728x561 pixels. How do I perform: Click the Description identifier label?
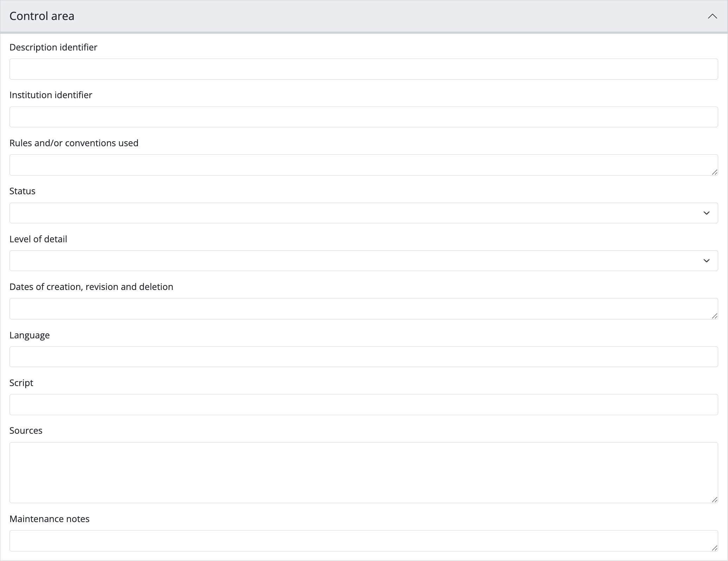53,47
